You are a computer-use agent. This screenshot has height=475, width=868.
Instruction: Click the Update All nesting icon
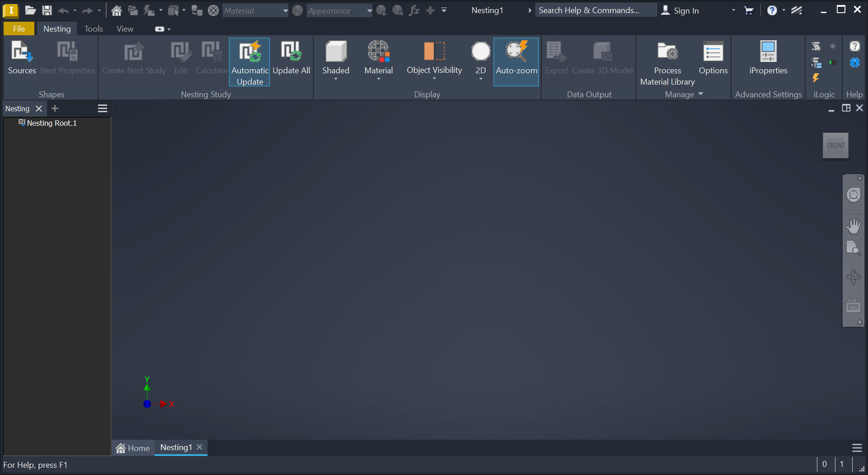[x=291, y=58]
